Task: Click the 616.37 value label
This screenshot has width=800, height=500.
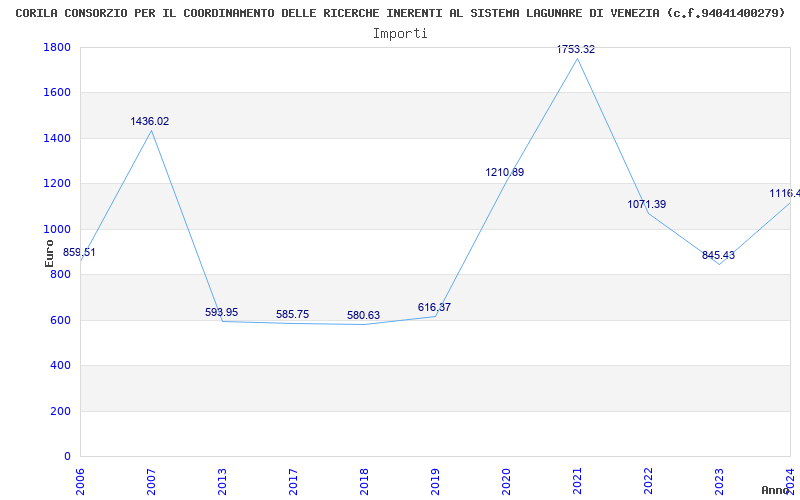Action: coord(434,307)
